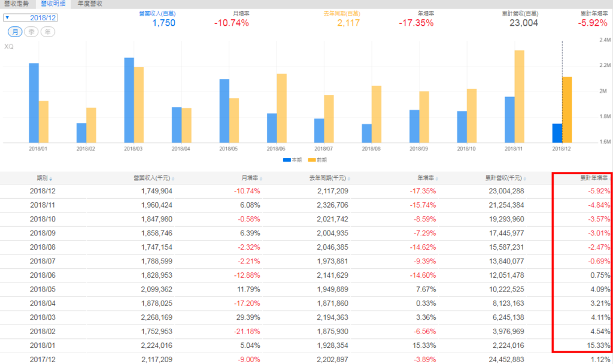
Task: Click the orange 2018/06 prior-period bar
Action: click(281, 108)
